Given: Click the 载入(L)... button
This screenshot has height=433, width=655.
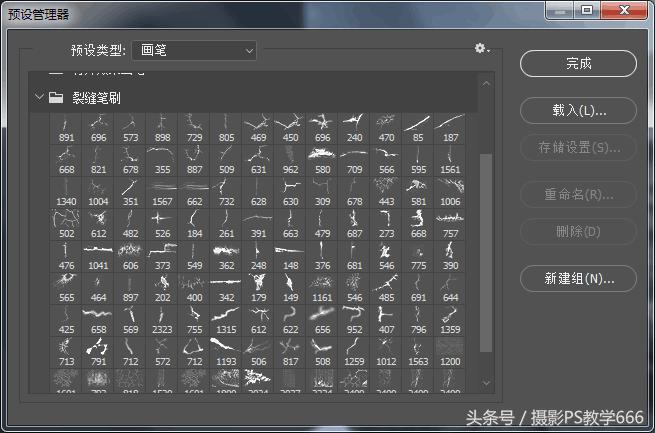Looking at the screenshot, I should (x=578, y=111).
